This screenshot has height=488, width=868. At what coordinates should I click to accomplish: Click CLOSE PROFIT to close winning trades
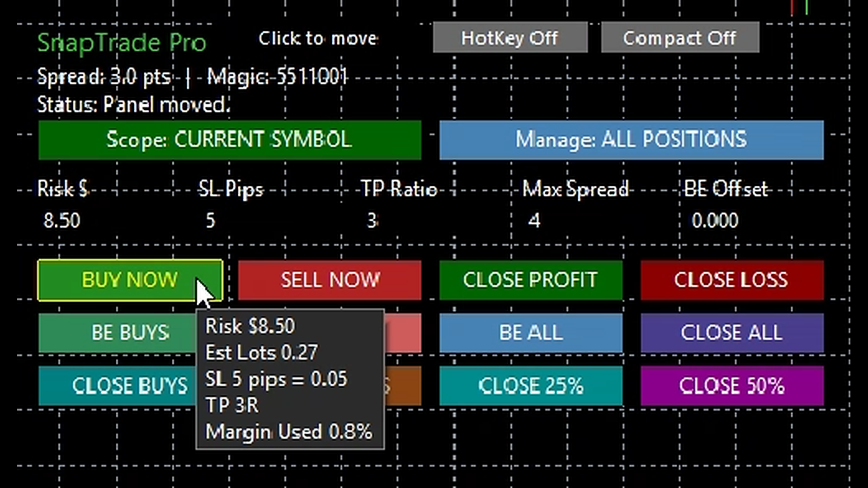pos(531,280)
